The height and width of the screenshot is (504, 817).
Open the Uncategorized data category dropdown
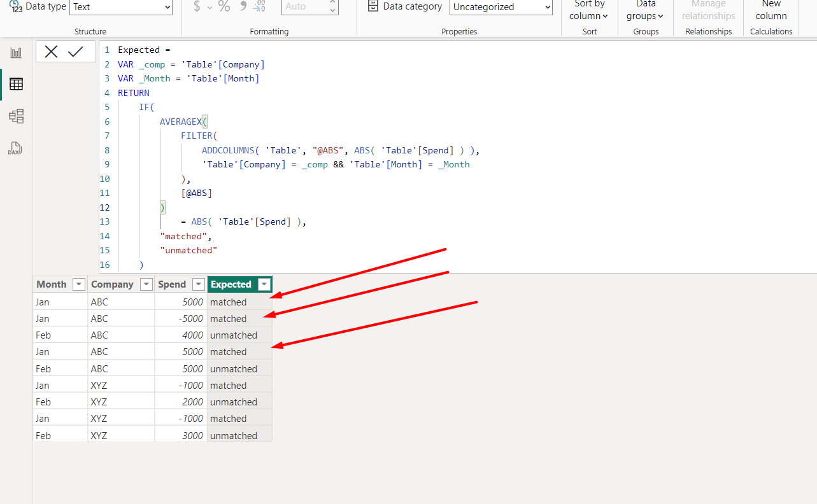coord(501,7)
